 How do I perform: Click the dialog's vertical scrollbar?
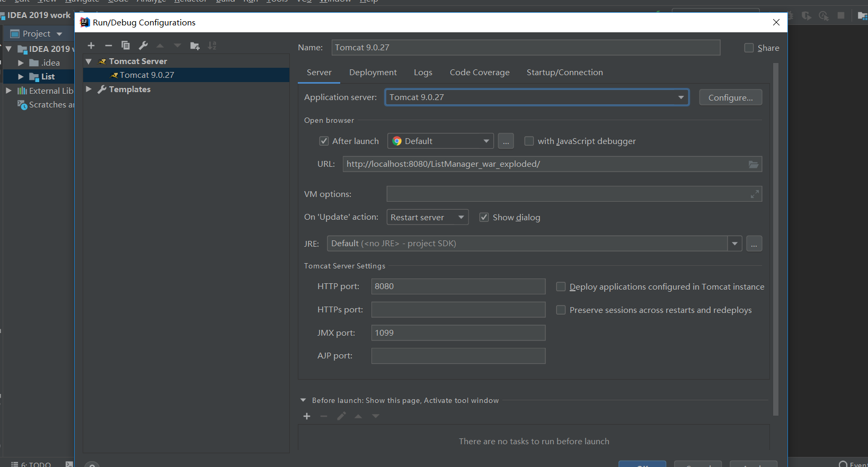776,239
